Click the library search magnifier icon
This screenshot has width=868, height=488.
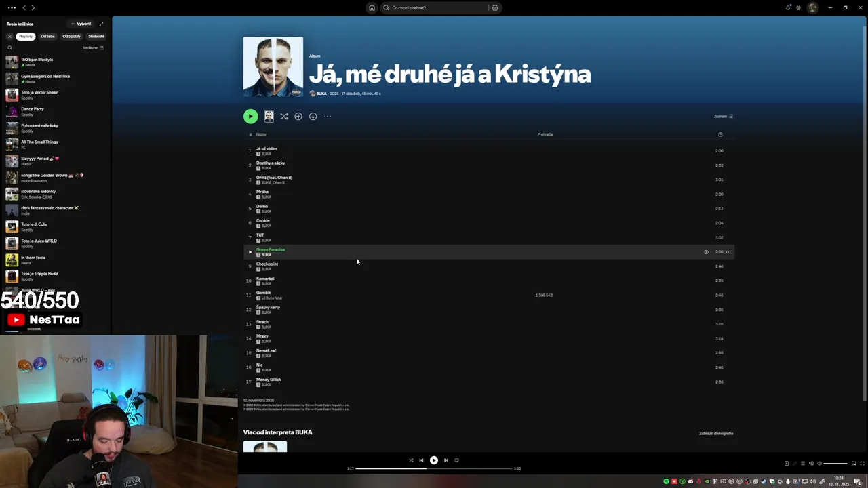pyautogui.click(x=9, y=48)
